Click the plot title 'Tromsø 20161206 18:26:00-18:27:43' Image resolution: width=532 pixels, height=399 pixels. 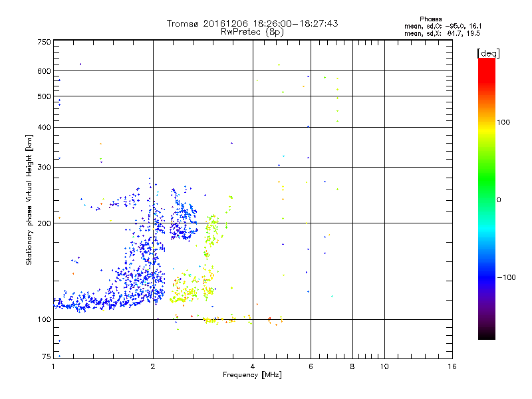tap(252, 23)
